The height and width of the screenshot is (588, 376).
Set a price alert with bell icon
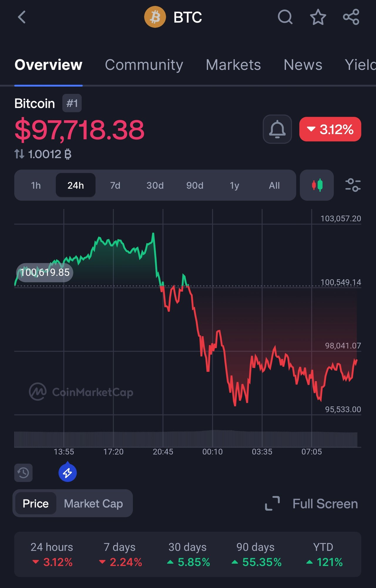tap(277, 129)
